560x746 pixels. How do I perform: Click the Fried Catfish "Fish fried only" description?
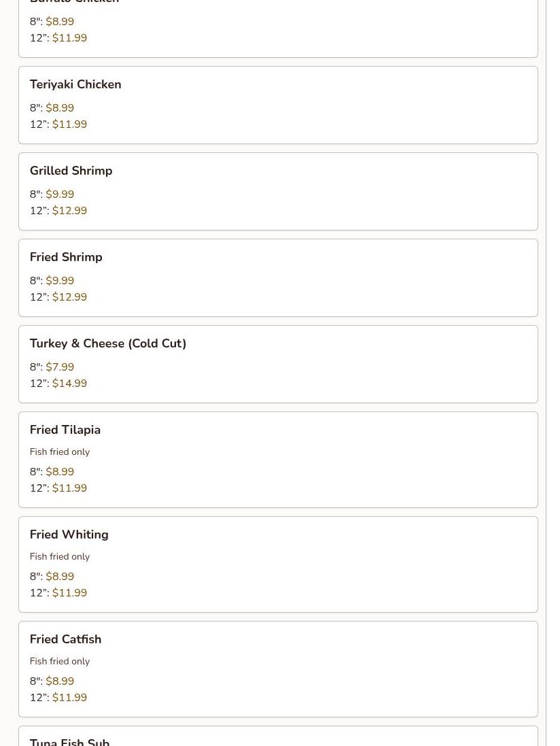60,661
